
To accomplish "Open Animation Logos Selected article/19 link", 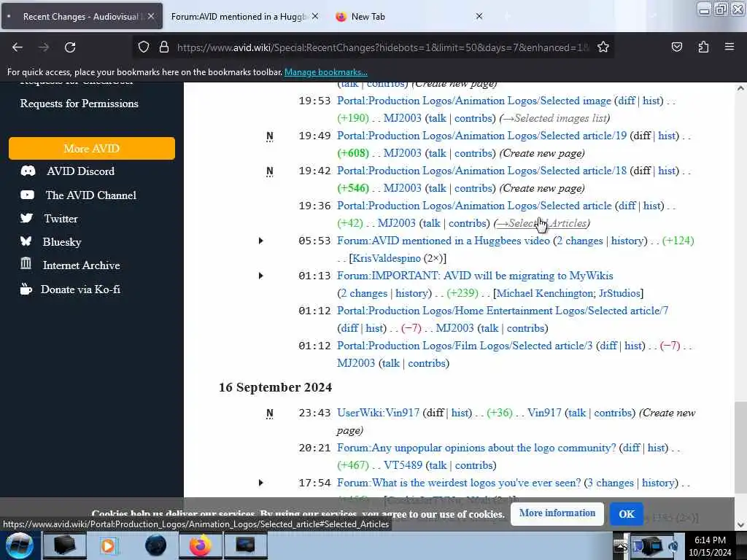I will 481,136.
